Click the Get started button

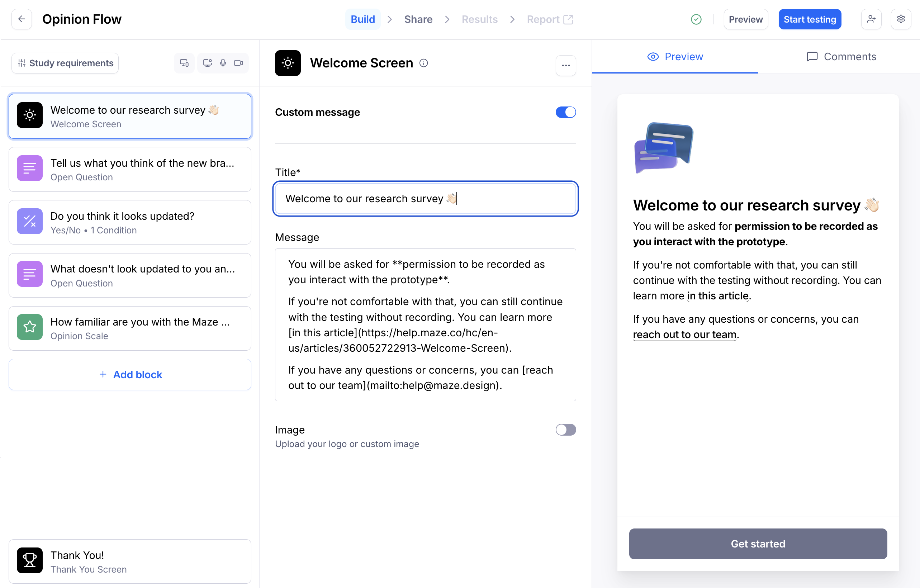point(758,544)
